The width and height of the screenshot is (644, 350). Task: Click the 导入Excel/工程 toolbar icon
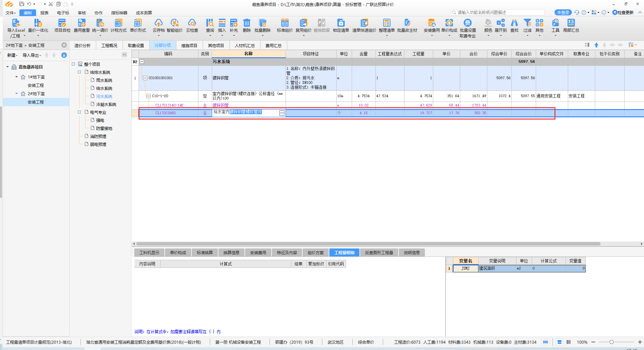click(x=16, y=27)
